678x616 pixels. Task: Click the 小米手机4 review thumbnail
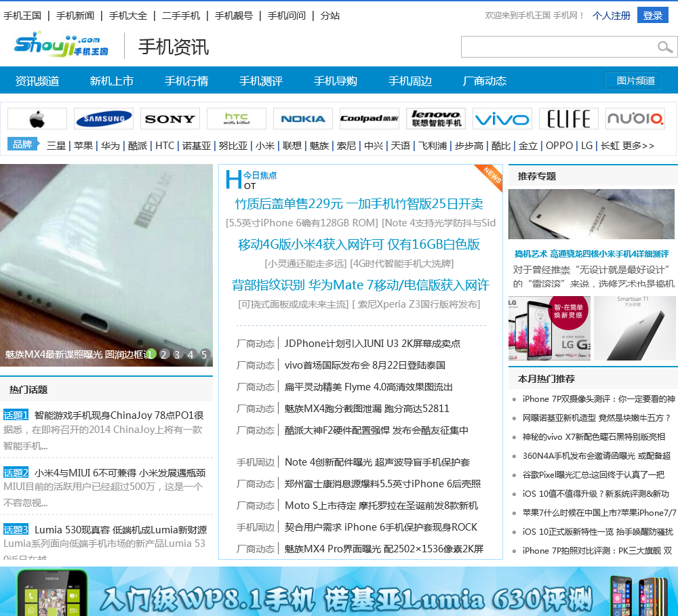click(x=591, y=214)
